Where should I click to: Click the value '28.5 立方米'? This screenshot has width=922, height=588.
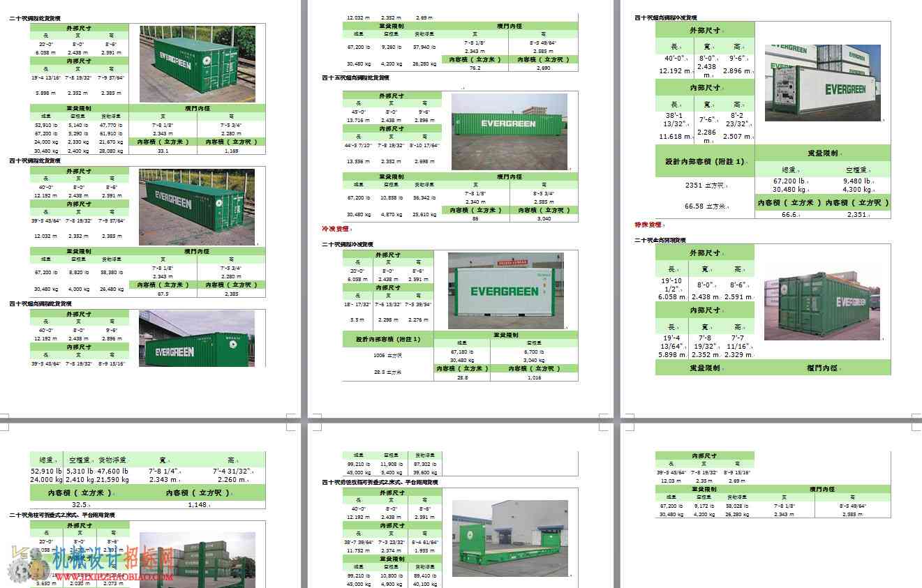click(x=387, y=372)
